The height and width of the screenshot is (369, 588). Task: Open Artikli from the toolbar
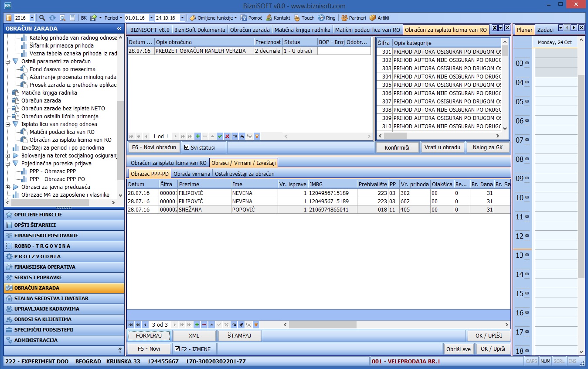tap(379, 18)
